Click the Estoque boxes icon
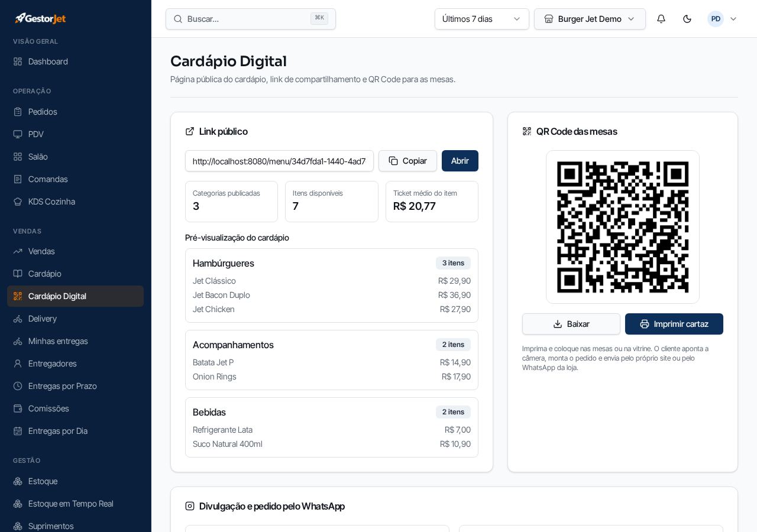Image resolution: width=757 pixels, height=532 pixels. click(18, 481)
